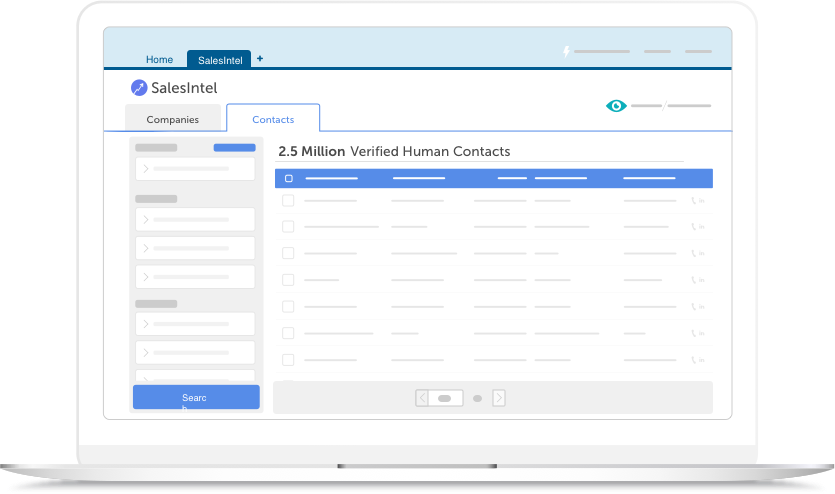Check the seventh contact row checkbox

(288, 360)
